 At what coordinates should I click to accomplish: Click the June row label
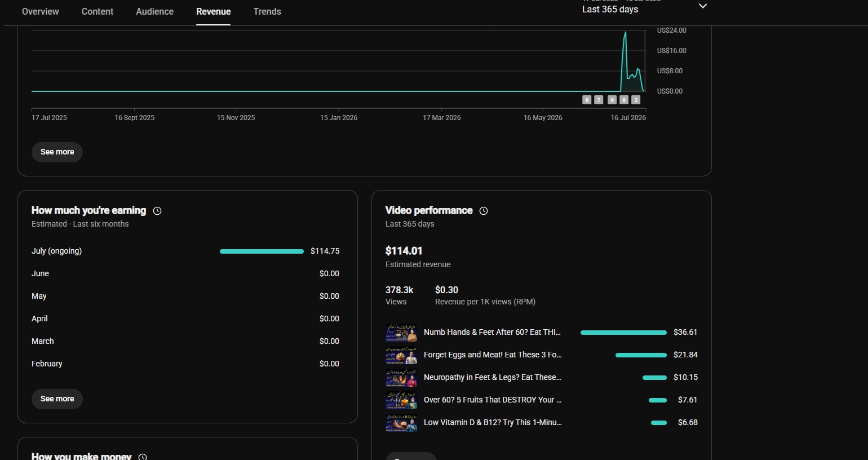(x=40, y=274)
